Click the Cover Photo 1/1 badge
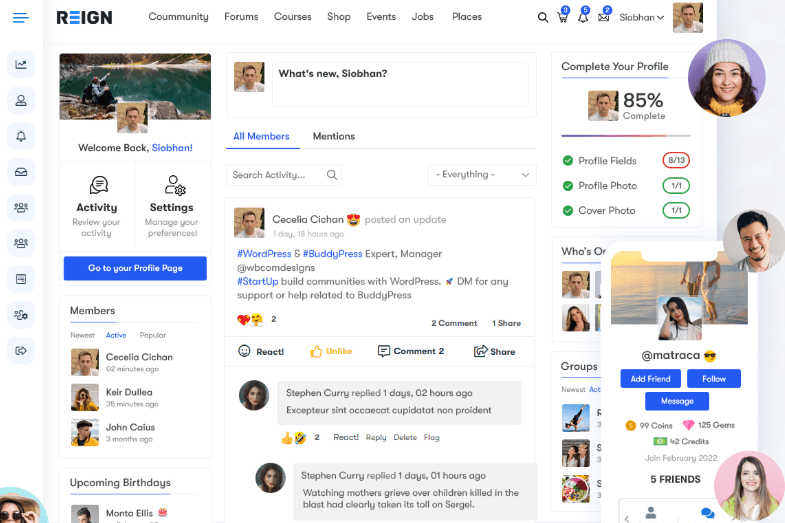This screenshot has height=523, width=785. (x=676, y=210)
